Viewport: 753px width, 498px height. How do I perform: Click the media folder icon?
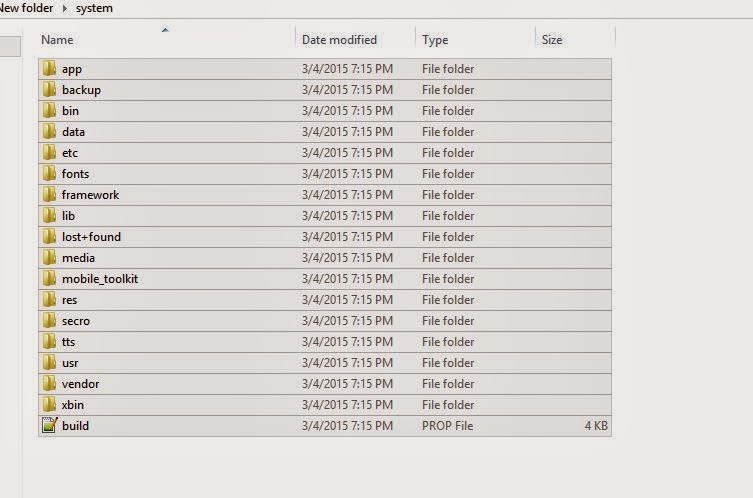[49, 258]
